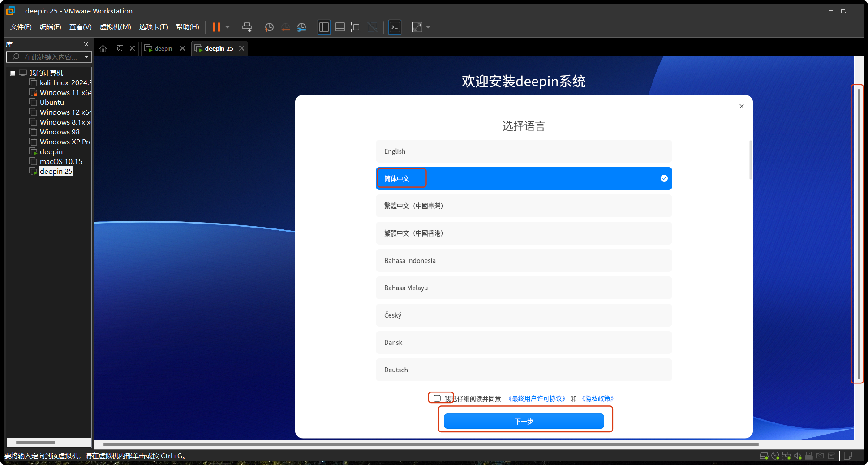Open the CD/DVD device status icon
868x465 pixels.
click(x=775, y=456)
